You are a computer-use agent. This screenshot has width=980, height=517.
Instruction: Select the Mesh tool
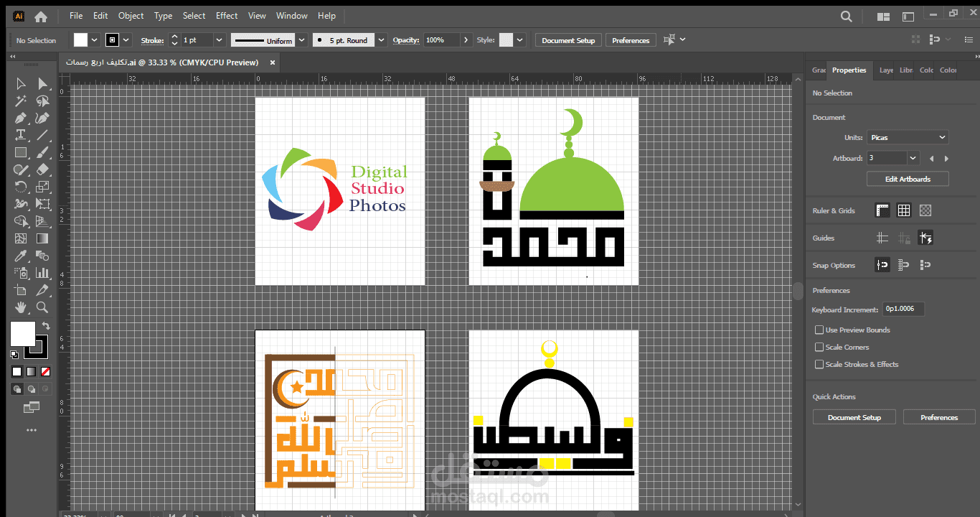(21, 238)
